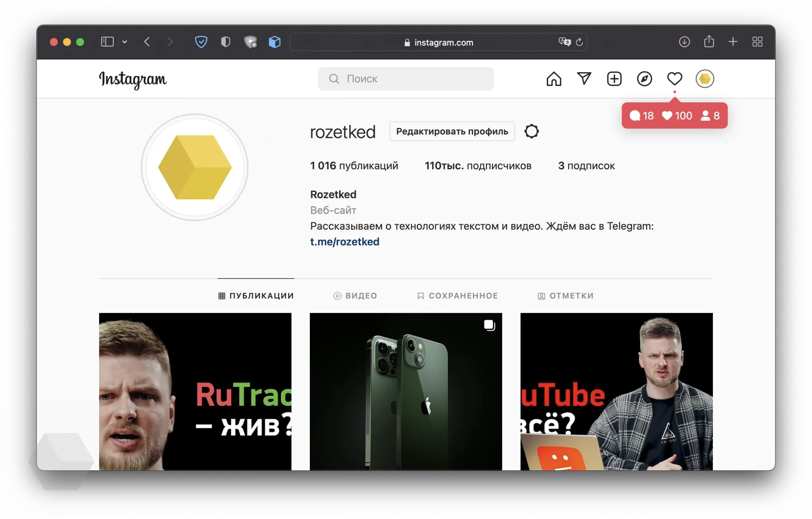
Task: Open 3 подписок following list
Action: pos(586,166)
